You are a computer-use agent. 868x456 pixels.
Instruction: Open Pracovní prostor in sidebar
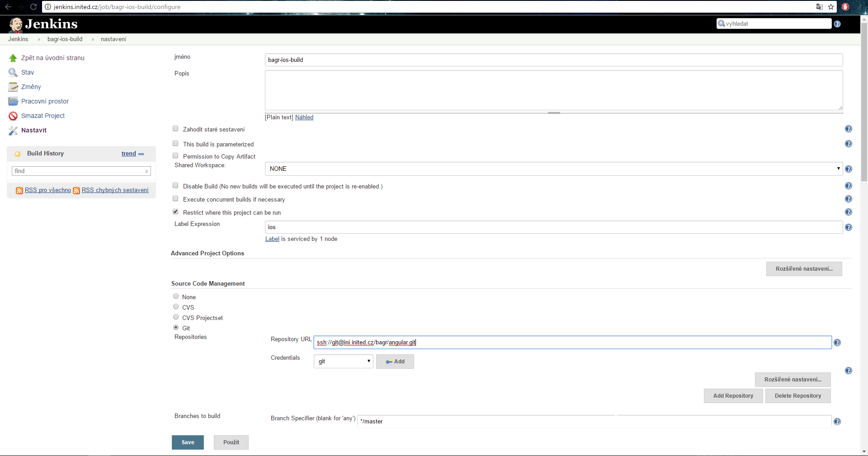point(45,102)
